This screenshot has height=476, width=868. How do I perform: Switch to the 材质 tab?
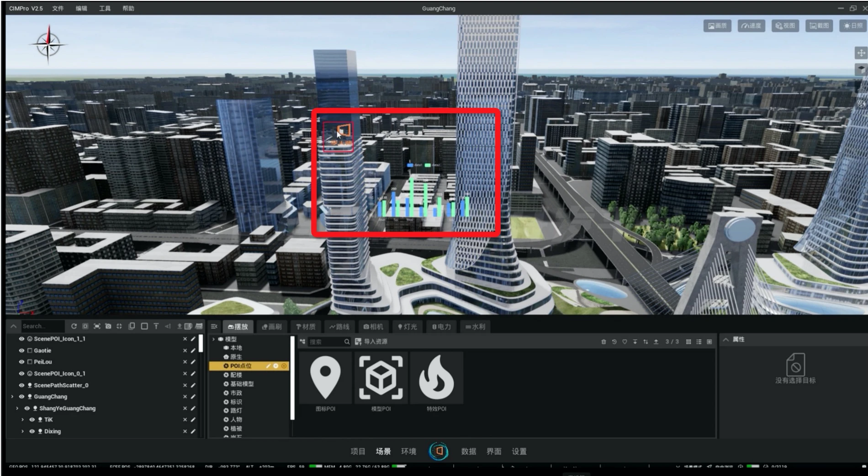pos(306,327)
